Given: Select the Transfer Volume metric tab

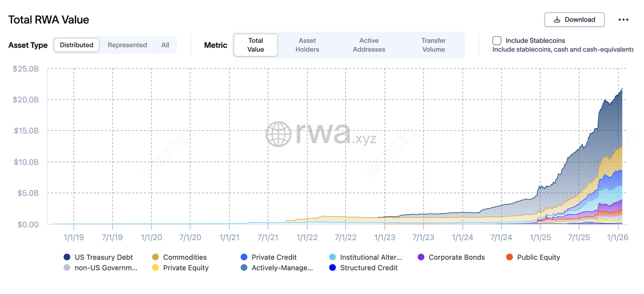Looking at the screenshot, I should [434, 45].
